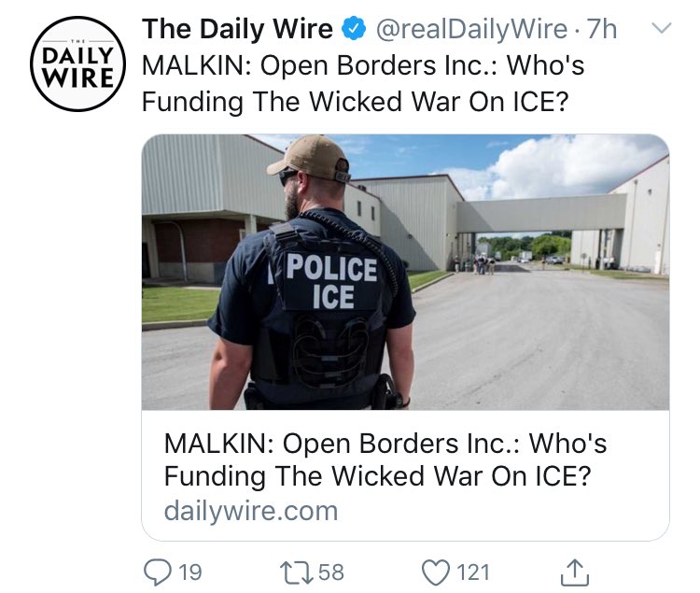
Task: Click the blue verified badge
Action: [354, 29]
